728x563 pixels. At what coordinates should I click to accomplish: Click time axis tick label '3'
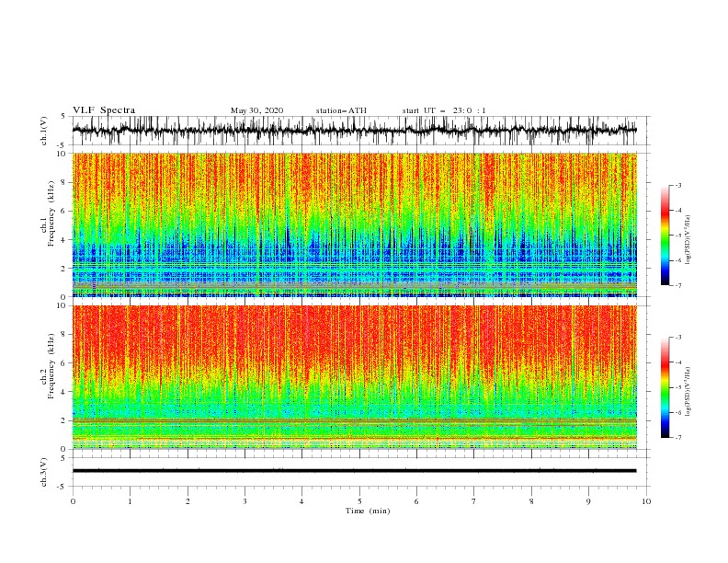pos(245,501)
